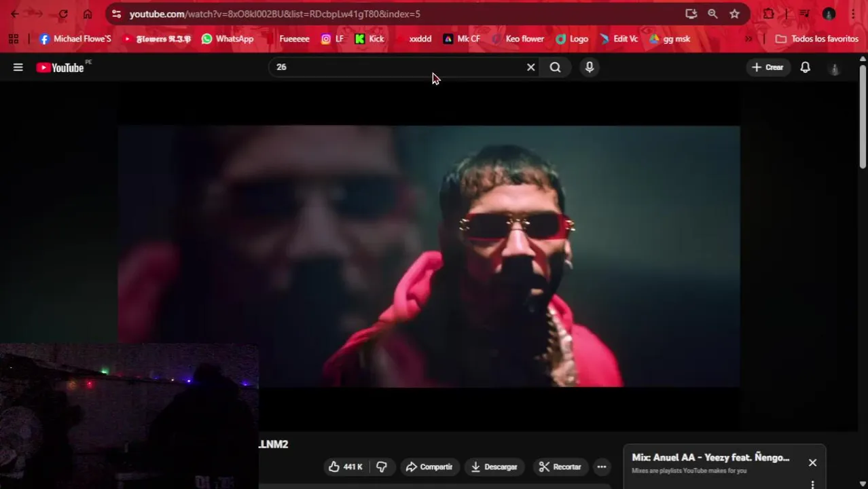Open the zoom magnifier in address bar
Image resolution: width=868 pixels, height=489 pixels.
(x=712, y=14)
